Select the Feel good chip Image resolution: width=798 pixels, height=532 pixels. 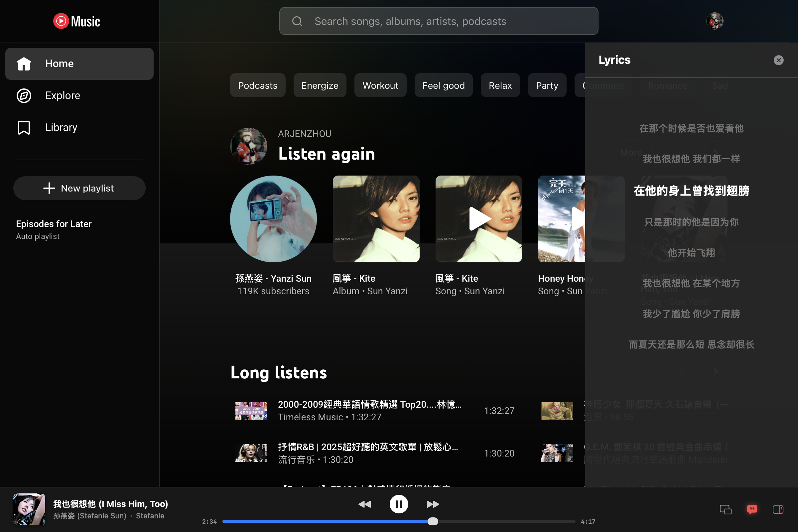444,85
